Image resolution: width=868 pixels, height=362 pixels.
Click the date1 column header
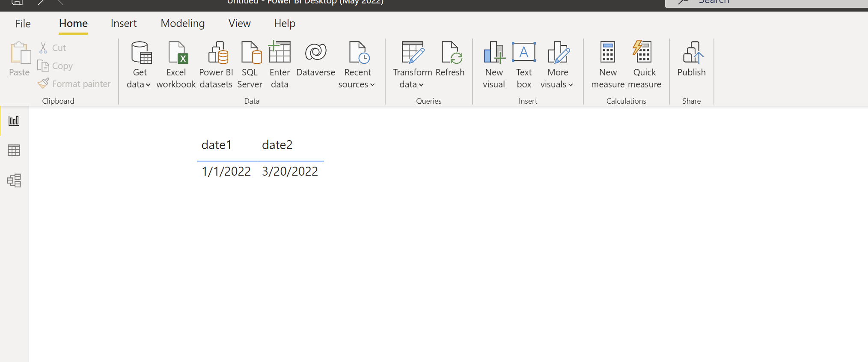pyautogui.click(x=217, y=145)
